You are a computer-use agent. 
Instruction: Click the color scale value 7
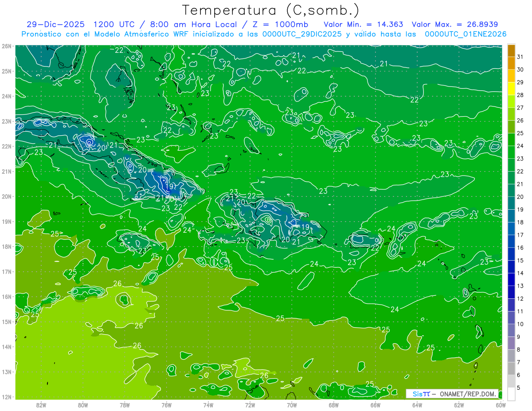[x=519, y=363]
